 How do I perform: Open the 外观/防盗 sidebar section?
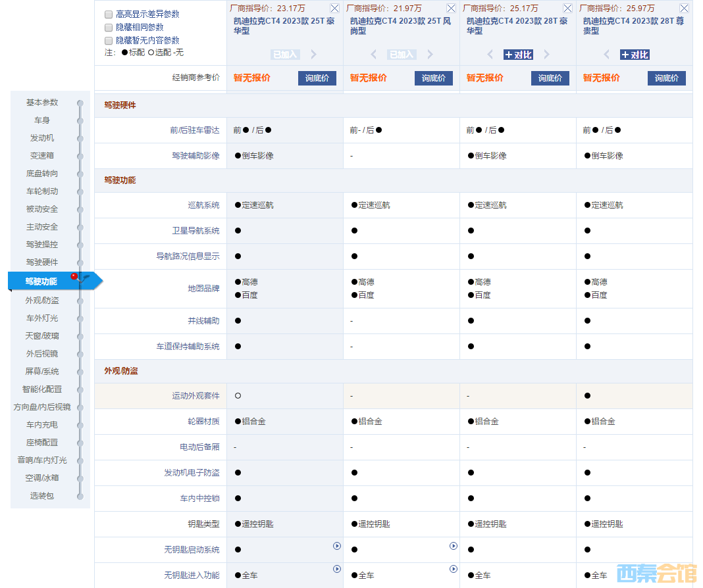point(43,300)
